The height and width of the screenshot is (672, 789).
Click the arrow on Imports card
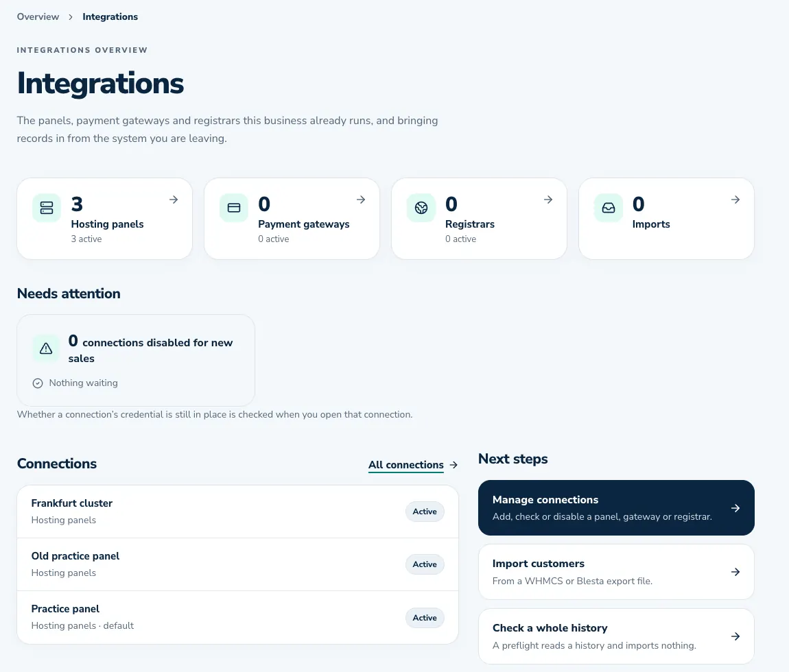point(735,200)
